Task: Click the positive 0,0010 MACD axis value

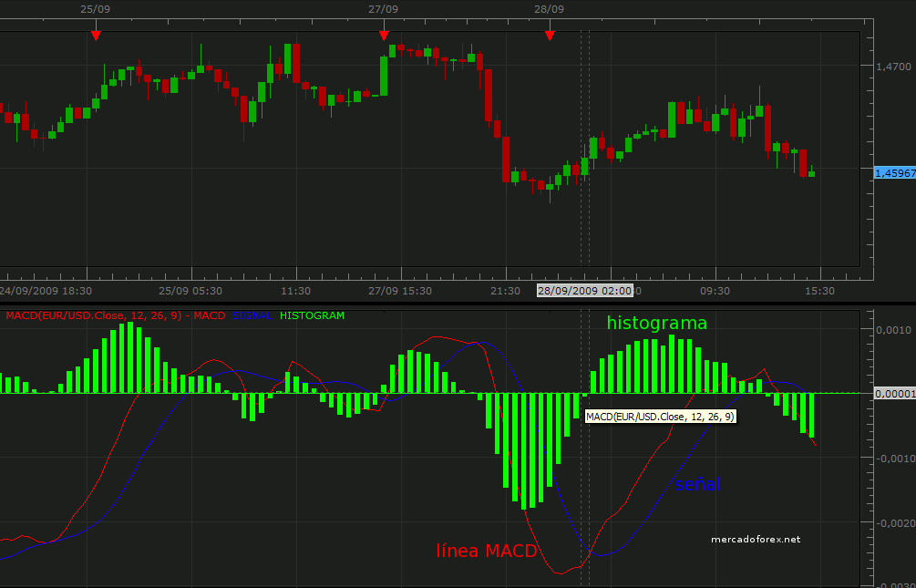Action: pos(893,330)
